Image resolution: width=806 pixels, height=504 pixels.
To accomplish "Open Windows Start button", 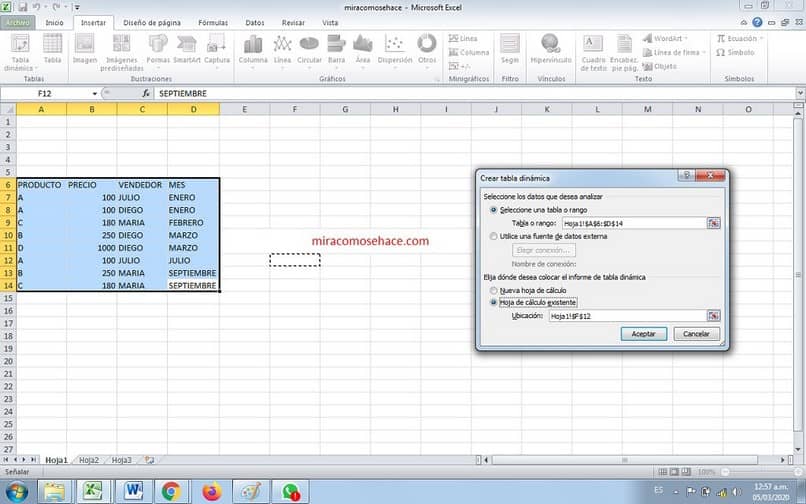I will click(x=16, y=492).
